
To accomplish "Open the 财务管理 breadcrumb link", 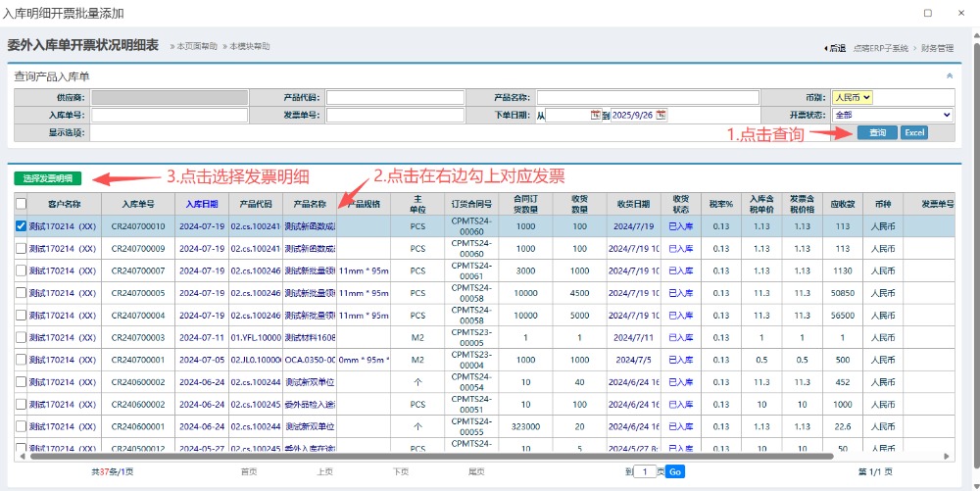I will (937, 48).
